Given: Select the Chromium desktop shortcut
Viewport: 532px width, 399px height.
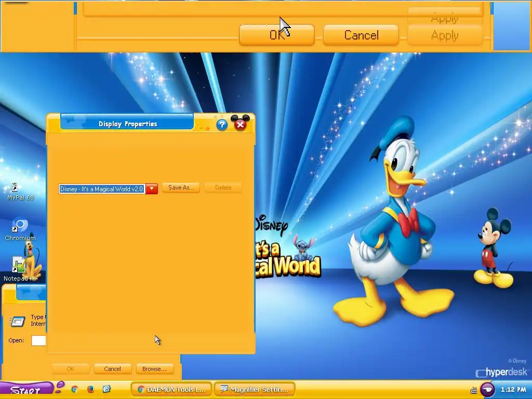Looking at the screenshot, I should [x=20, y=230].
